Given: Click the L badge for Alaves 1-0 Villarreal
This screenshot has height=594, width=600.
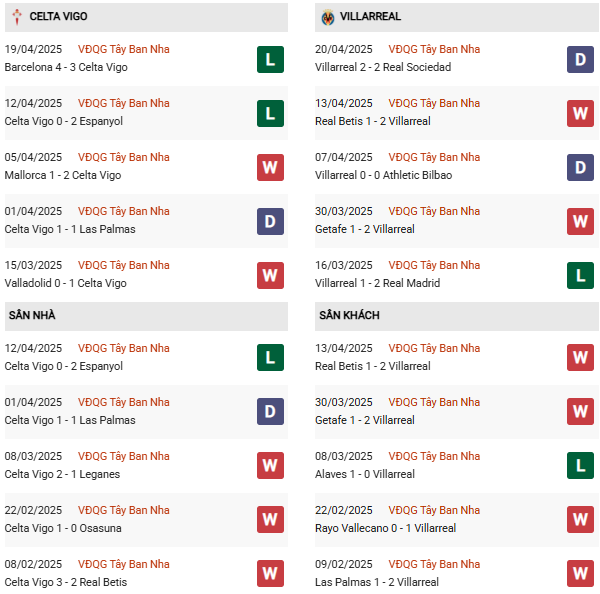Looking at the screenshot, I should point(580,465).
